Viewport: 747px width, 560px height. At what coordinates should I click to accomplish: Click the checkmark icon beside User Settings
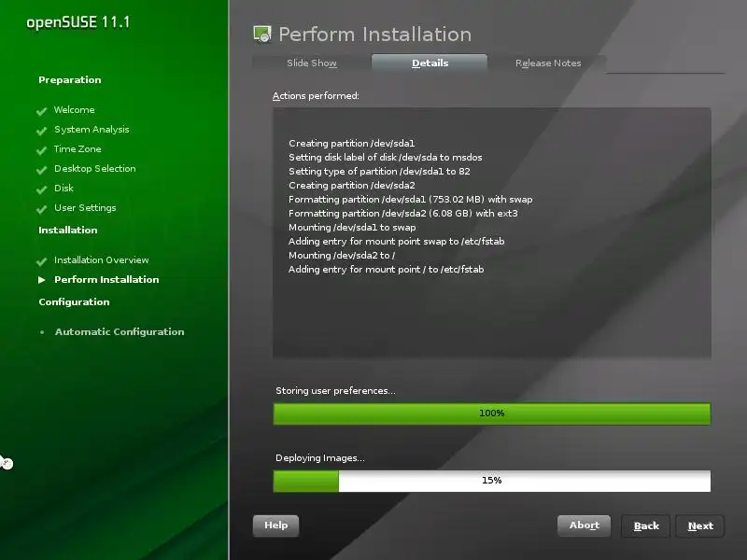(41, 208)
